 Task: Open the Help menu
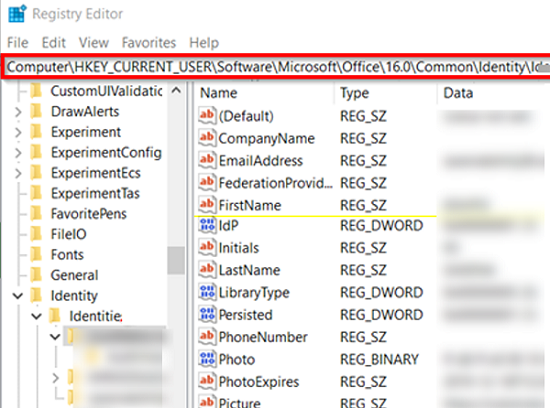click(x=204, y=43)
